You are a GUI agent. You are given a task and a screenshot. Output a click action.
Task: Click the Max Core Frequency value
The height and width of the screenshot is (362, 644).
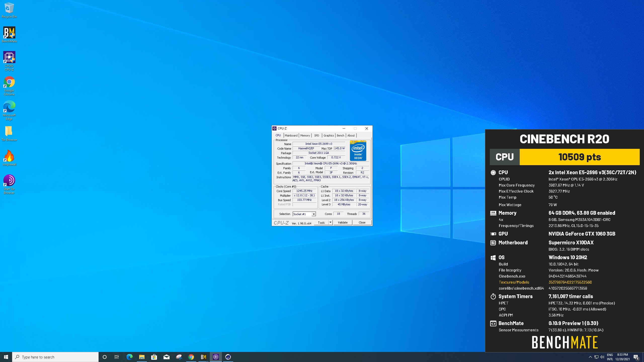coord(566,185)
